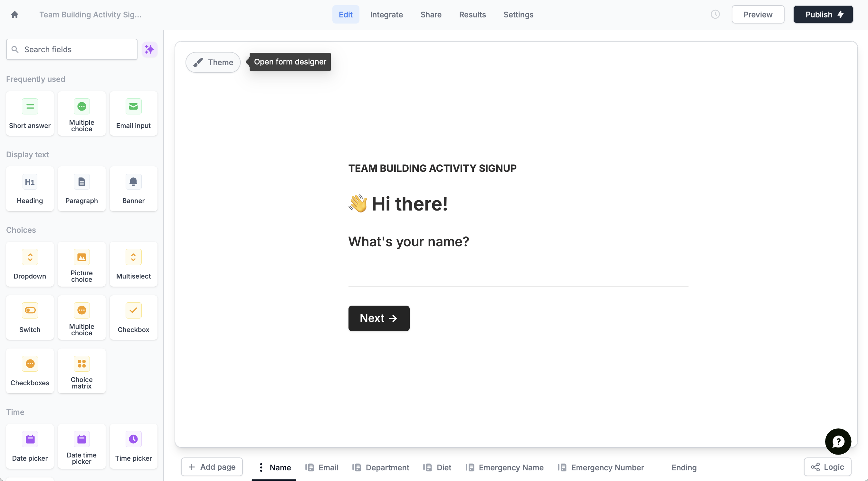
Task: Add a Checkbox field
Action: pos(133,318)
